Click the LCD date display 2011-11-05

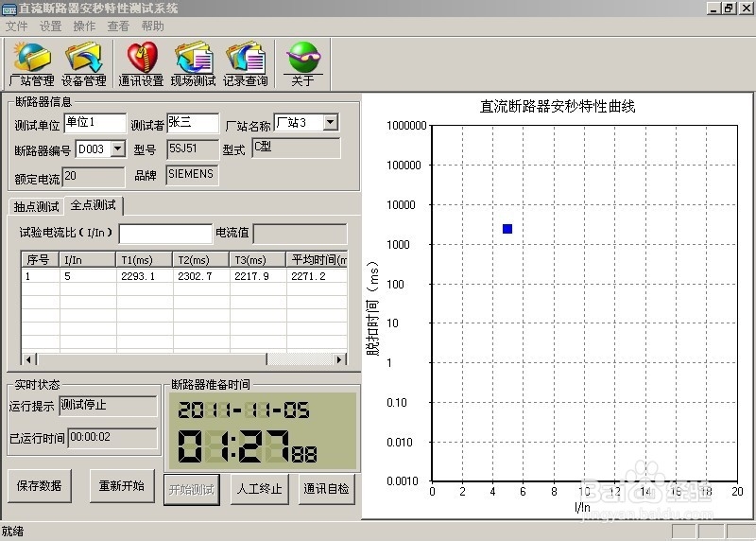[244, 410]
